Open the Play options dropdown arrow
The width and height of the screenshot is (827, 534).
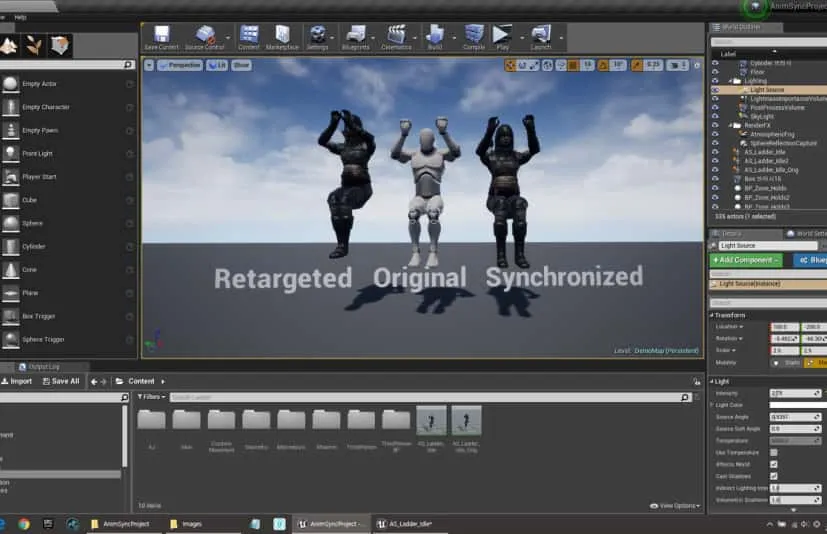[522, 37]
